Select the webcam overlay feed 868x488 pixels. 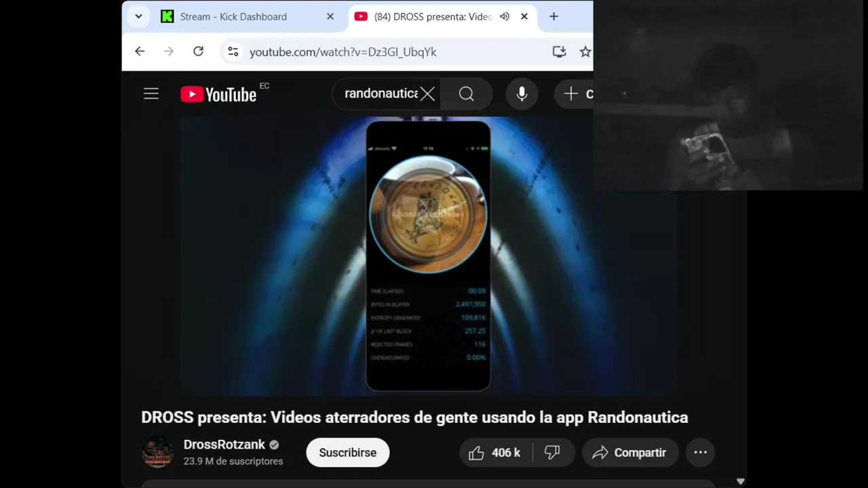730,96
